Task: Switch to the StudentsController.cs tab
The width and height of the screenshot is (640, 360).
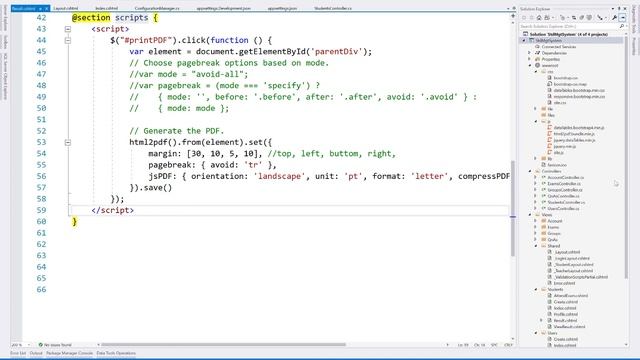Action: click(x=333, y=8)
